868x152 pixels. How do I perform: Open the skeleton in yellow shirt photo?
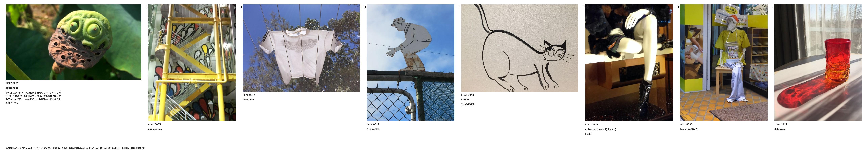pos(723,63)
